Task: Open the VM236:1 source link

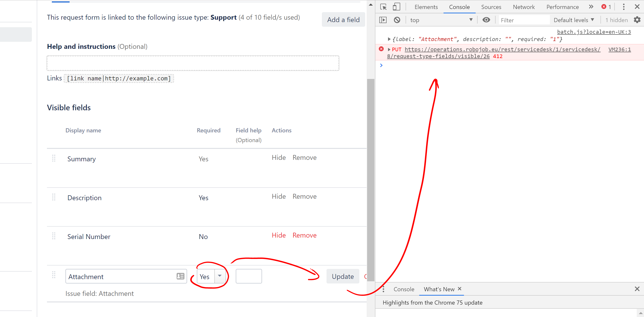Action: (619, 49)
